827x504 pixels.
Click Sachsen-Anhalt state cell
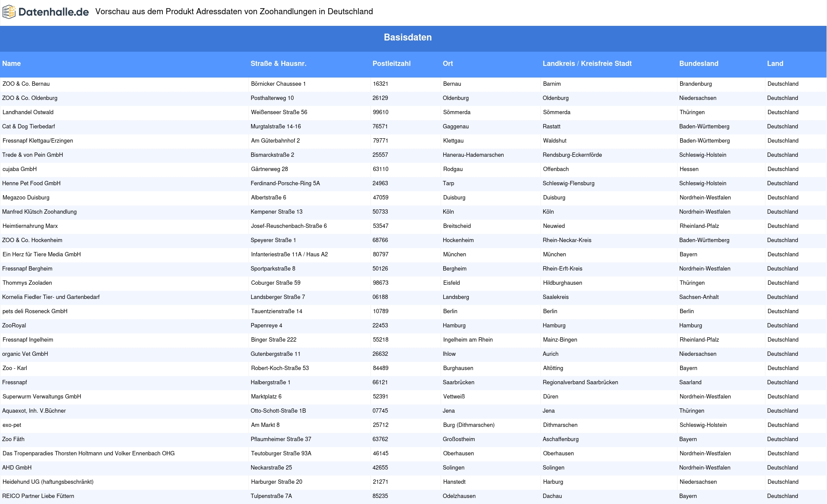click(x=699, y=297)
